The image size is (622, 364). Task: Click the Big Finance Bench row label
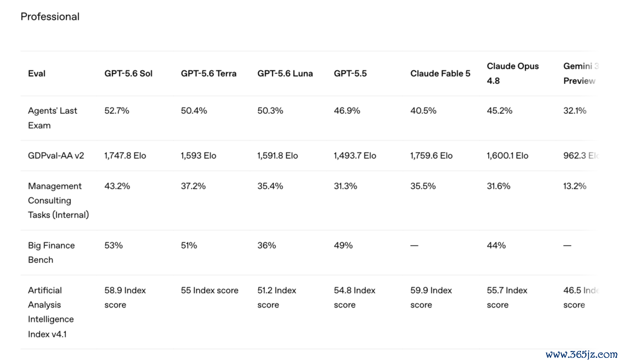point(51,253)
